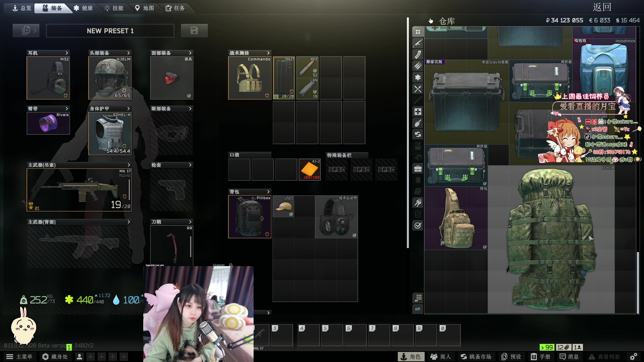
Task: Expand the 背包 backpack slot arrow
Action: tap(268, 192)
